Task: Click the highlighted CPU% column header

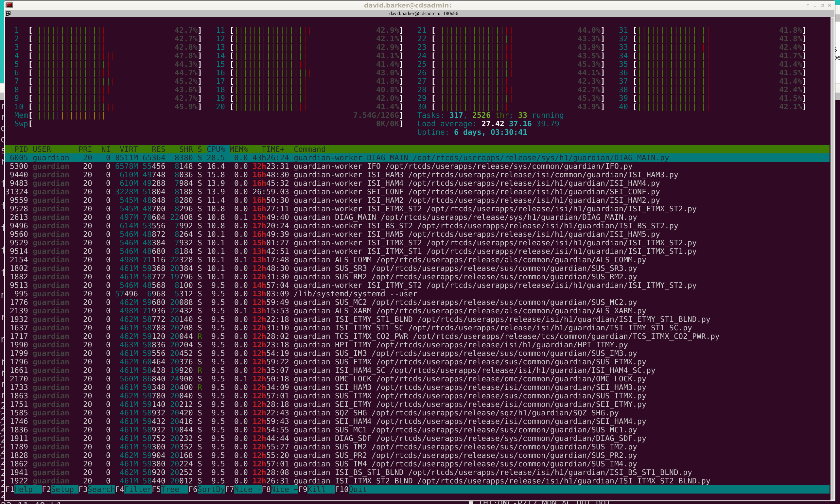Action: 216,149
